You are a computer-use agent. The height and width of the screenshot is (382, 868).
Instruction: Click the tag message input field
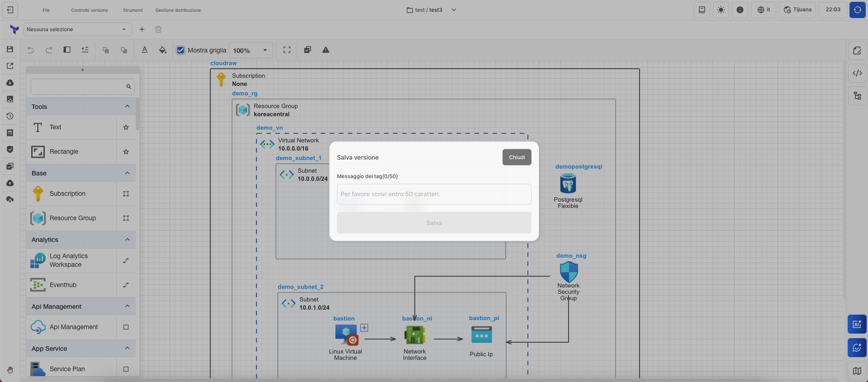[434, 194]
